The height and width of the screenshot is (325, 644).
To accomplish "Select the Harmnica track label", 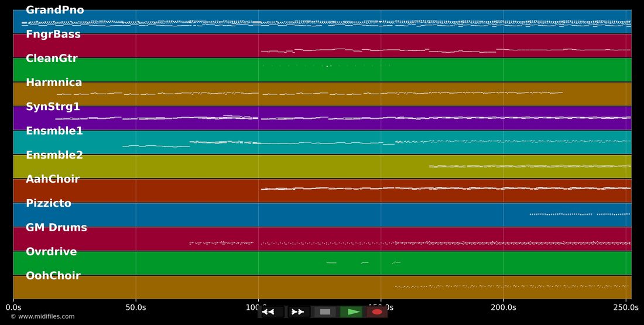I will (x=54, y=83).
